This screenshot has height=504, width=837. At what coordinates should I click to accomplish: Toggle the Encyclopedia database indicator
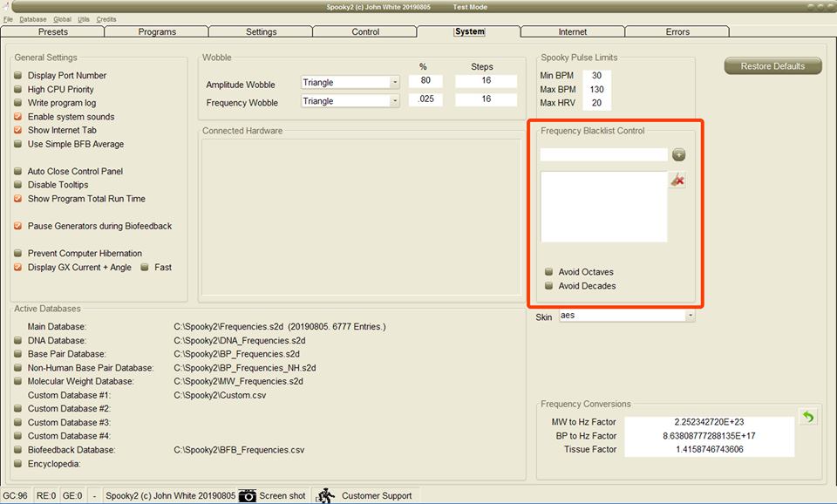(x=17, y=463)
